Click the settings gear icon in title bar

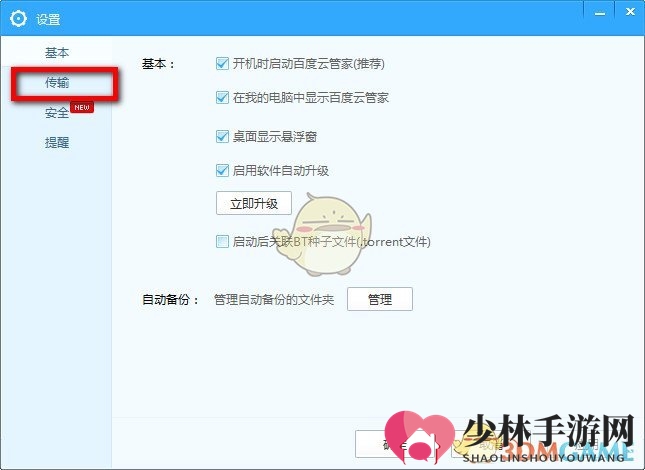coord(18,19)
